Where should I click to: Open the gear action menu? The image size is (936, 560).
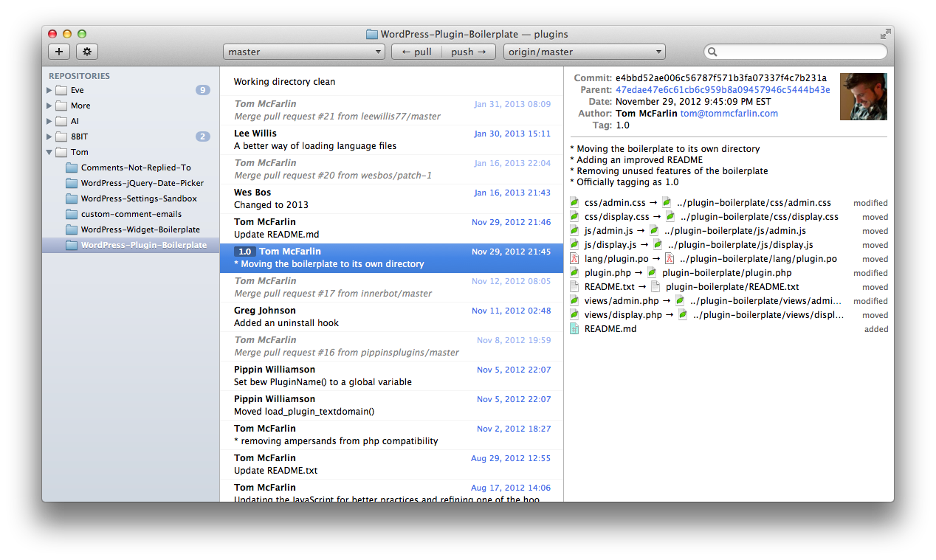86,52
